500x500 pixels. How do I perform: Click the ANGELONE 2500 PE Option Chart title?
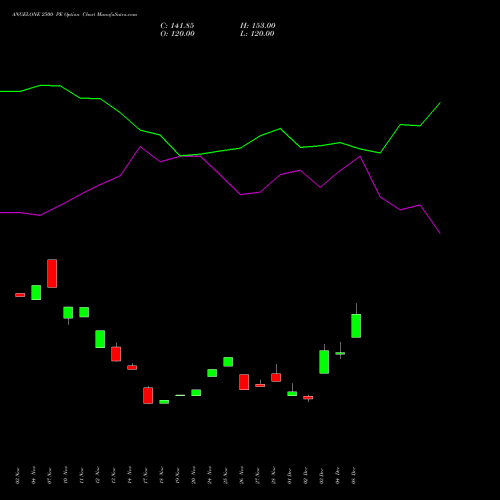74,14
